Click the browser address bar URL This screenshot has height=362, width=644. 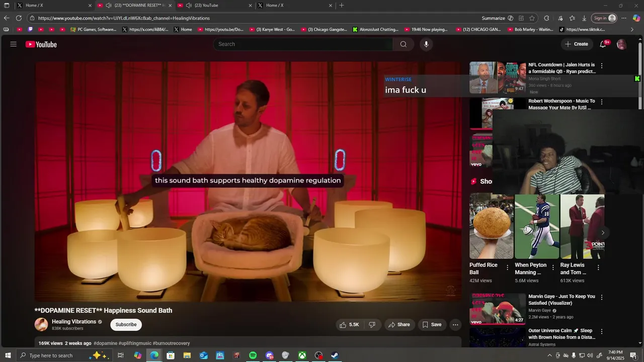tap(124, 18)
